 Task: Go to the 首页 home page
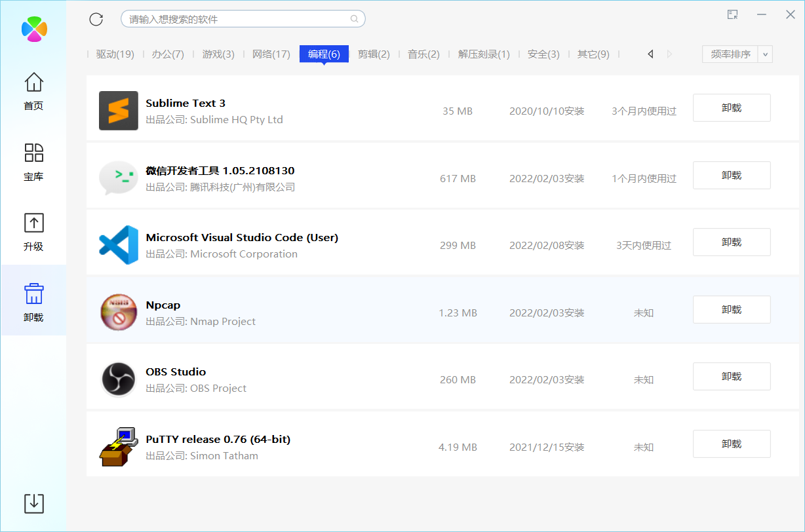[33, 90]
